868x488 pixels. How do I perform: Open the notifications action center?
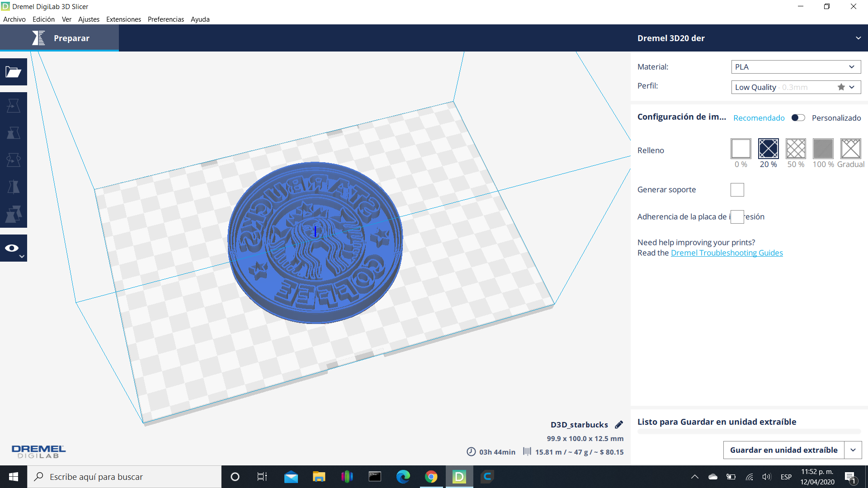[x=850, y=477]
